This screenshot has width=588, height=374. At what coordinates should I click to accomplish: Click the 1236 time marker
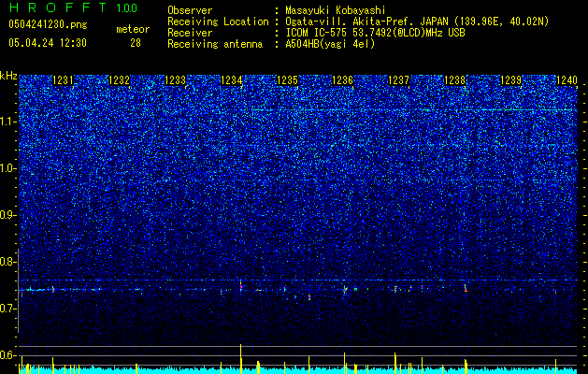coord(343,80)
